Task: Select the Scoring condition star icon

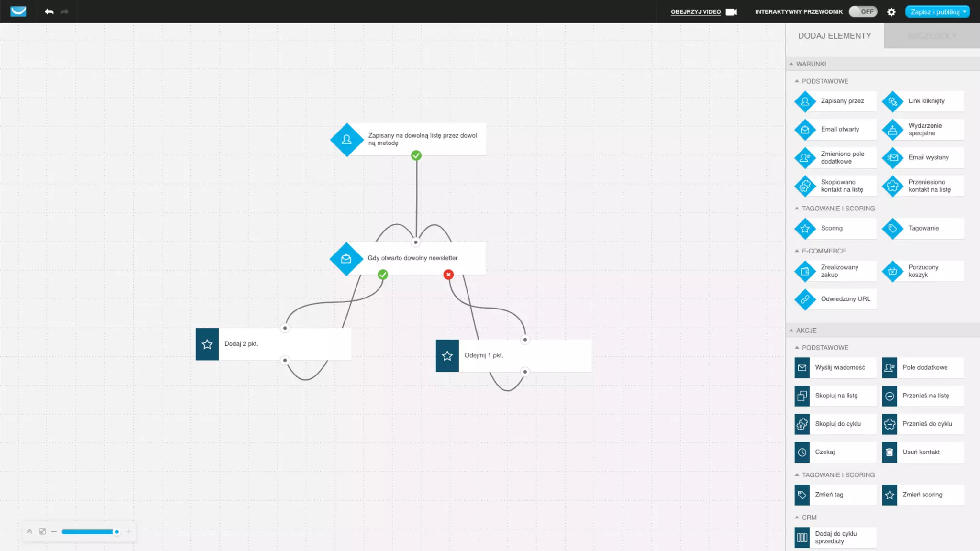Action: click(x=805, y=229)
